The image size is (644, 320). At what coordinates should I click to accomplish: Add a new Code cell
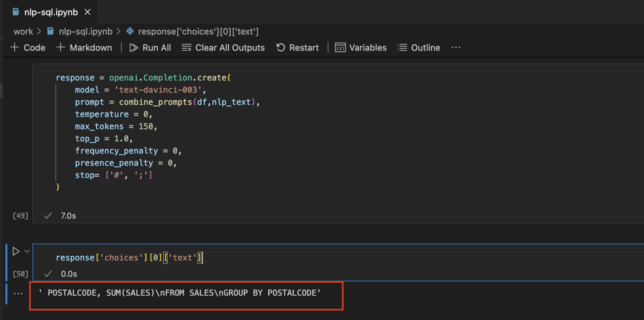pos(27,47)
